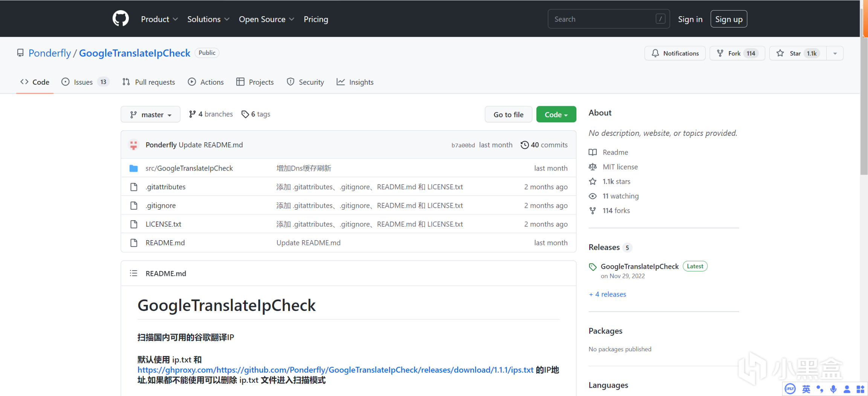Open the Releases heading link
868x396 pixels.
point(604,247)
